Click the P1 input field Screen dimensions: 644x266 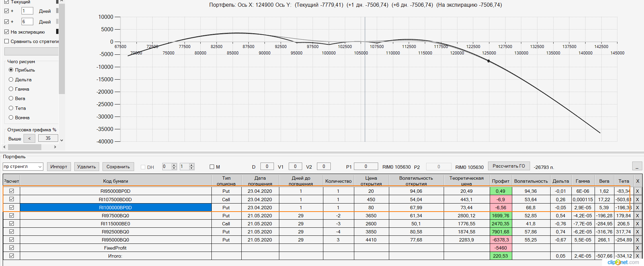click(x=366, y=167)
